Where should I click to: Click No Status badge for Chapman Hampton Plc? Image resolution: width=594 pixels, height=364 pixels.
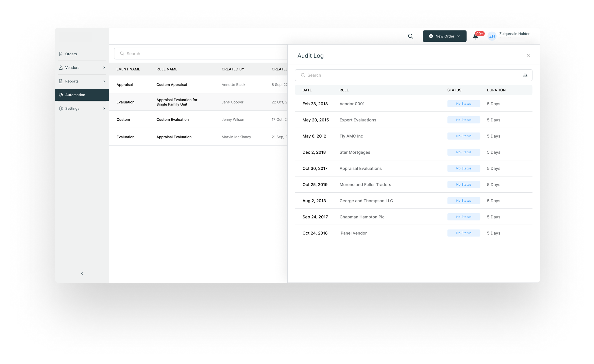click(464, 217)
